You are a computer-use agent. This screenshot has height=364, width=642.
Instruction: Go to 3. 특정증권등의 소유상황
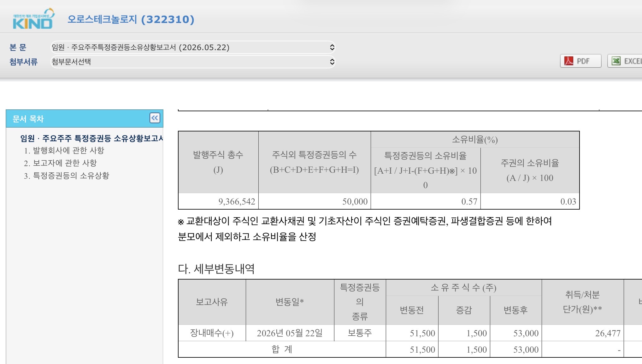coord(67,176)
